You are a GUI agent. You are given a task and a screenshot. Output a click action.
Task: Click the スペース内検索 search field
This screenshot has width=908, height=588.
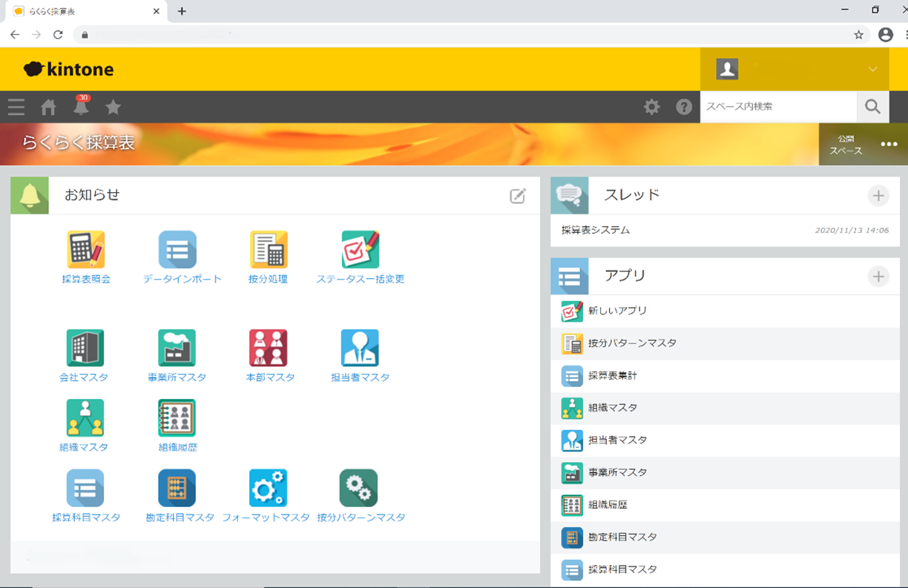click(777, 107)
